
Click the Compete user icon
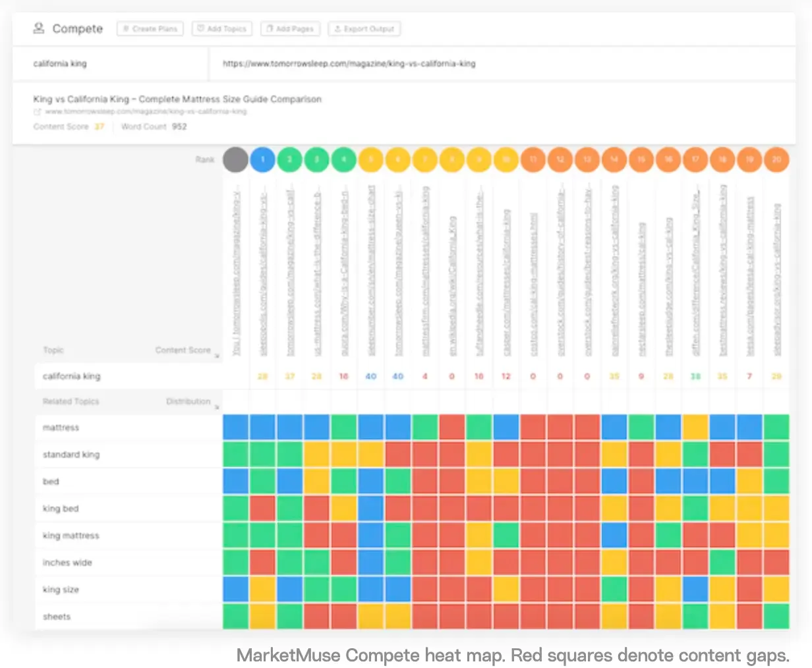39,28
